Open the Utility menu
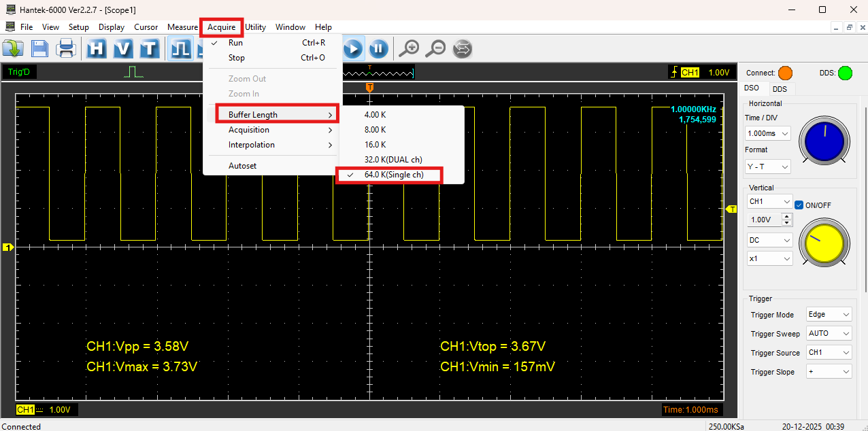868x431 pixels. pyautogui.click(x=256, y=27)
